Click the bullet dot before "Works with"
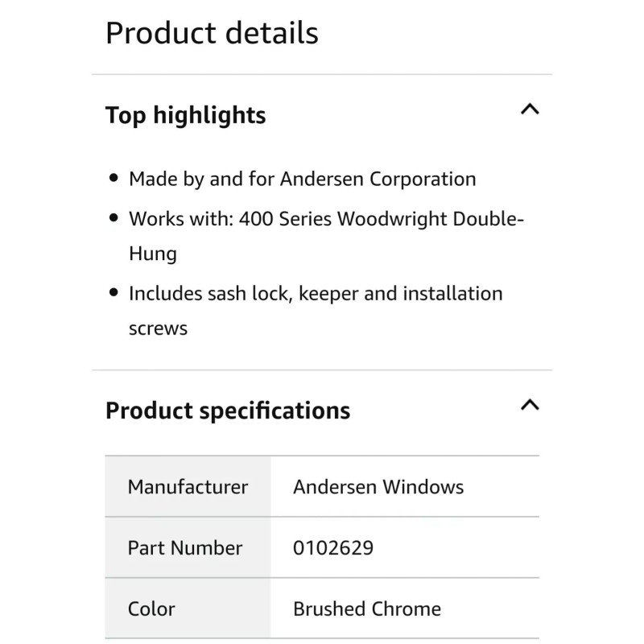The height and width of the screenshot is (644, 644). (114, 219)
